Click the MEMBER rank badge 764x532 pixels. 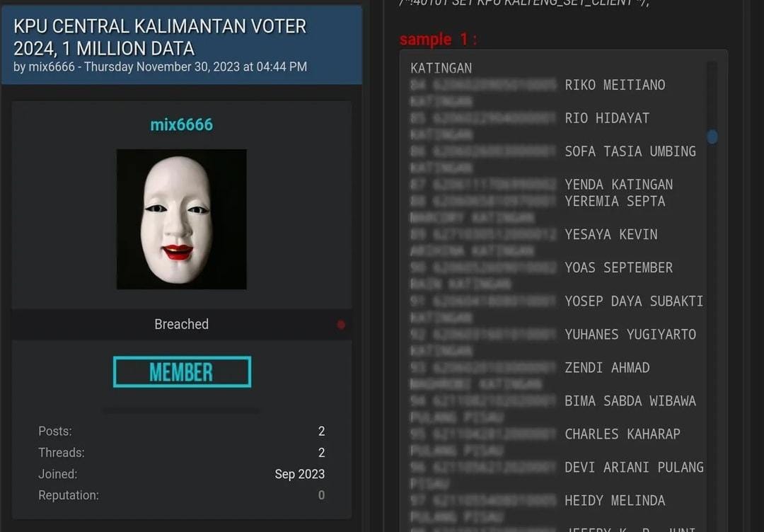click(x=182, y=371)
